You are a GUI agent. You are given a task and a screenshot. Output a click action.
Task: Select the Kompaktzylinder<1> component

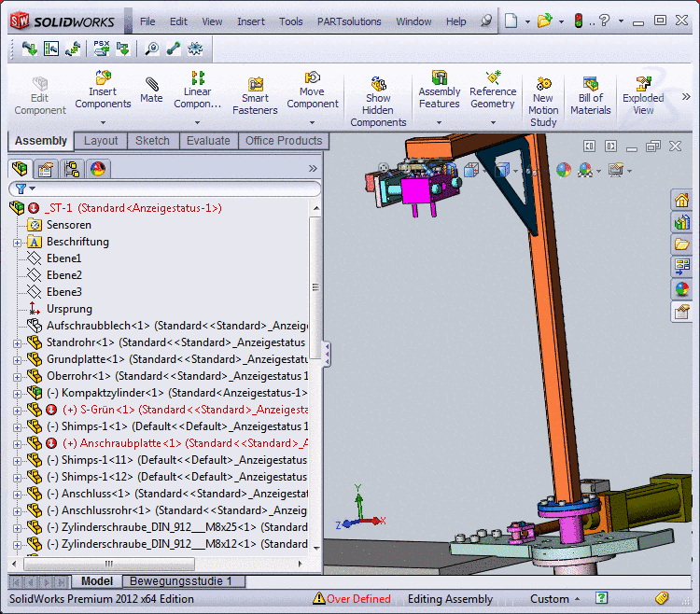tap(112, 393)
